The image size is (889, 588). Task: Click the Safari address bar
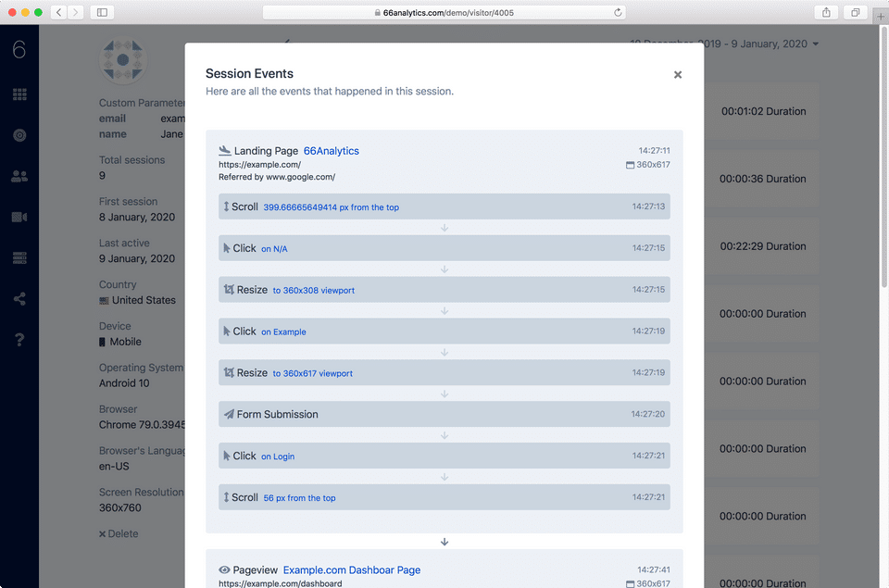pyautogui.click(x=444, y=13)
